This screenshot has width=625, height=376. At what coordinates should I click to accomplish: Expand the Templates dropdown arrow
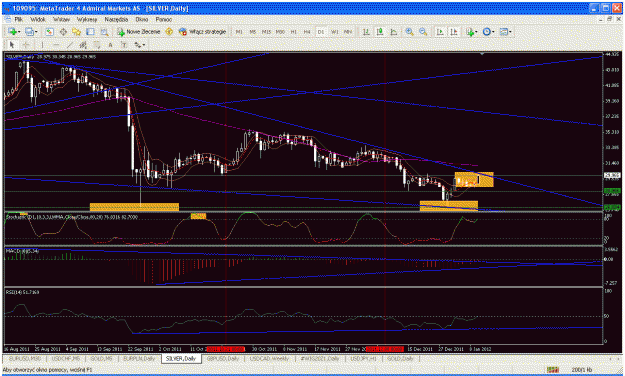click(x=510, y=32)
